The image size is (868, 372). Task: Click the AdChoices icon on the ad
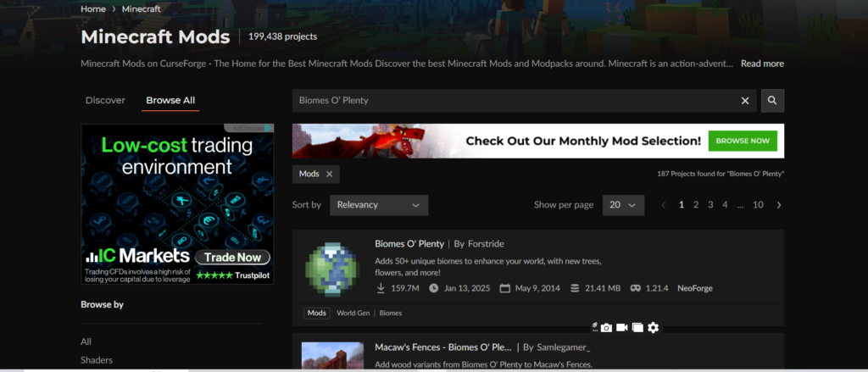point(269,128)
